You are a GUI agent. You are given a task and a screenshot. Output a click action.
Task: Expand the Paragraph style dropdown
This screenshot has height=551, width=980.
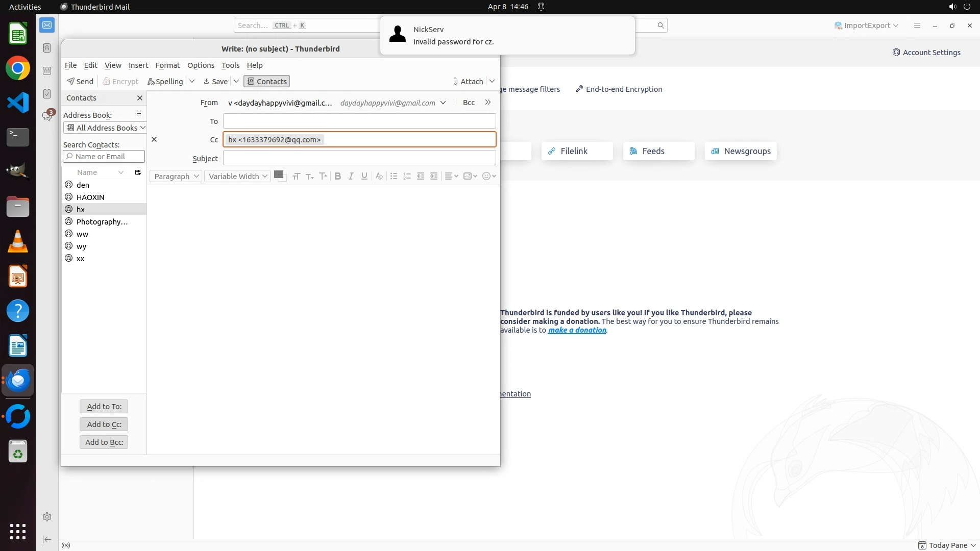click(x=176, y=176)
